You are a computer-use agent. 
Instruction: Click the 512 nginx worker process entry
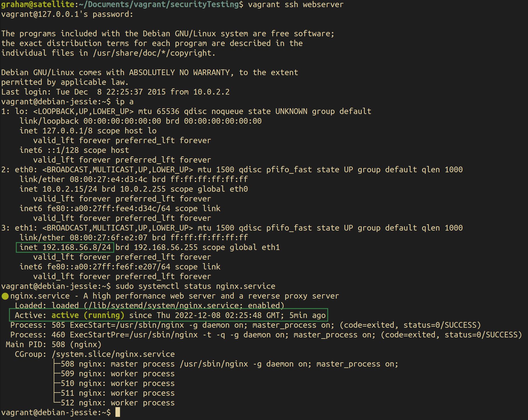(x=117, y=403)
